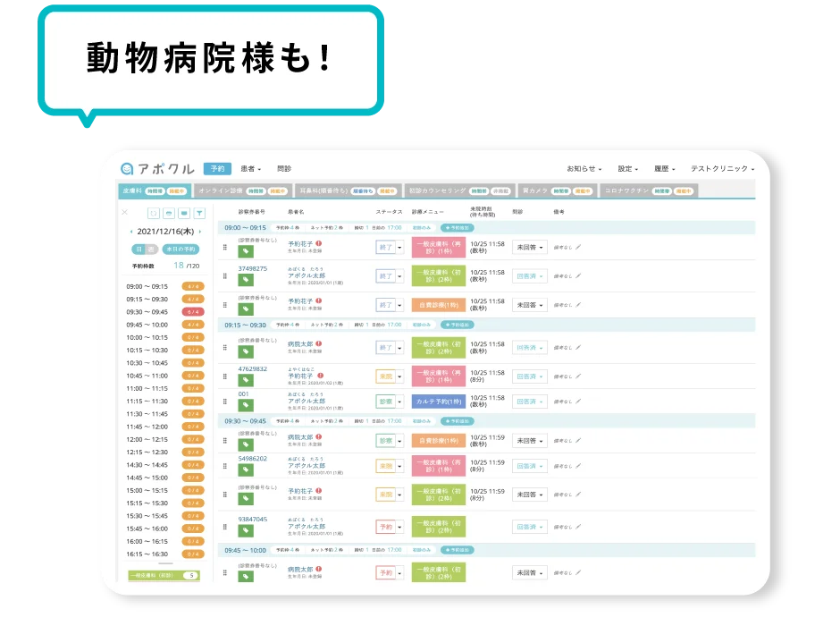840x626 pixels.
Task: Expand the 設定 menu in top bar
Action: tap(628, 168)
